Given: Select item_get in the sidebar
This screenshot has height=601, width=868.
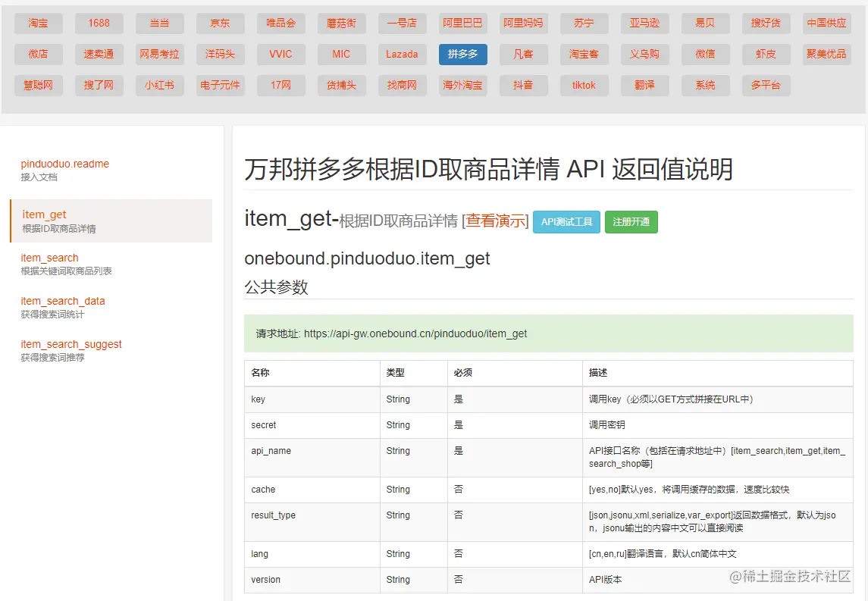Looking at the screenshot, I should (111, 221).
